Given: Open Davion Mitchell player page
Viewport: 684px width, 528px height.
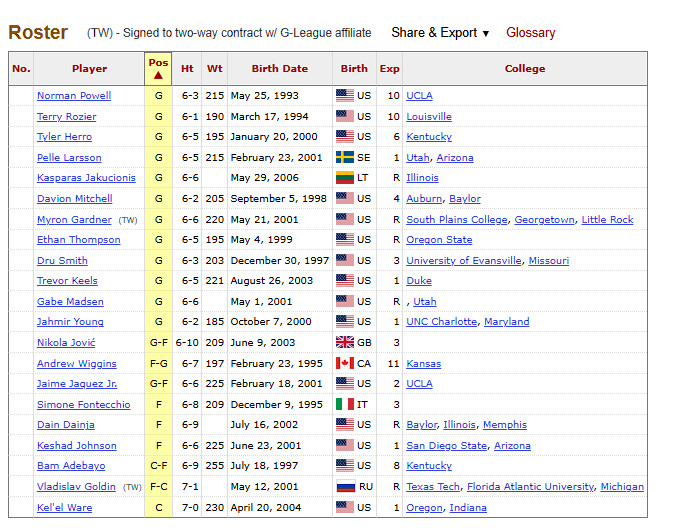Looking at the screenshot, I should point(75,199).
